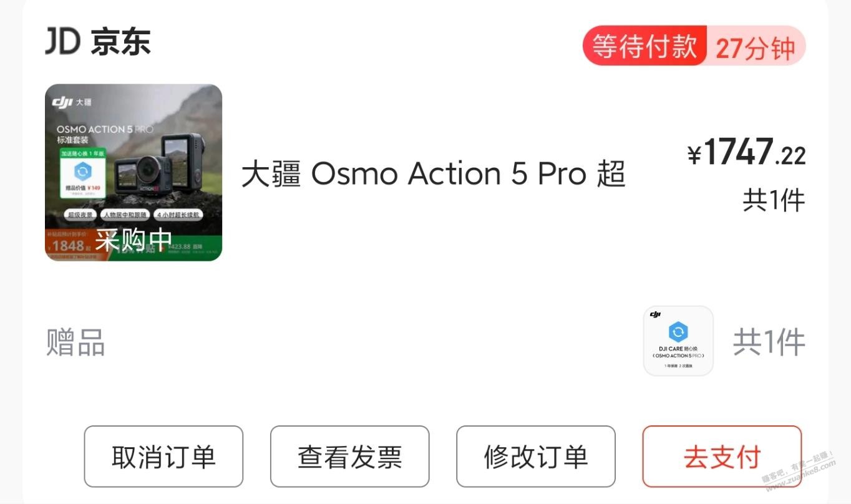
Task: Open the Osmo Action 5 Pro product thumbnail
Action: pos(134,172)
